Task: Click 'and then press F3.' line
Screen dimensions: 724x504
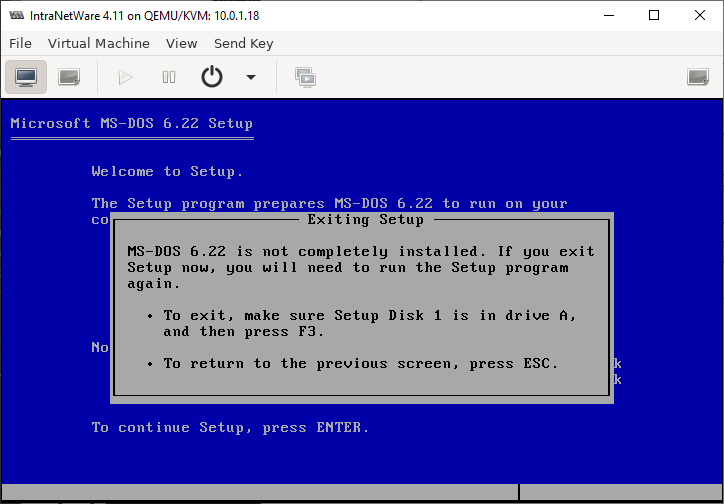Action: point(244,331)
